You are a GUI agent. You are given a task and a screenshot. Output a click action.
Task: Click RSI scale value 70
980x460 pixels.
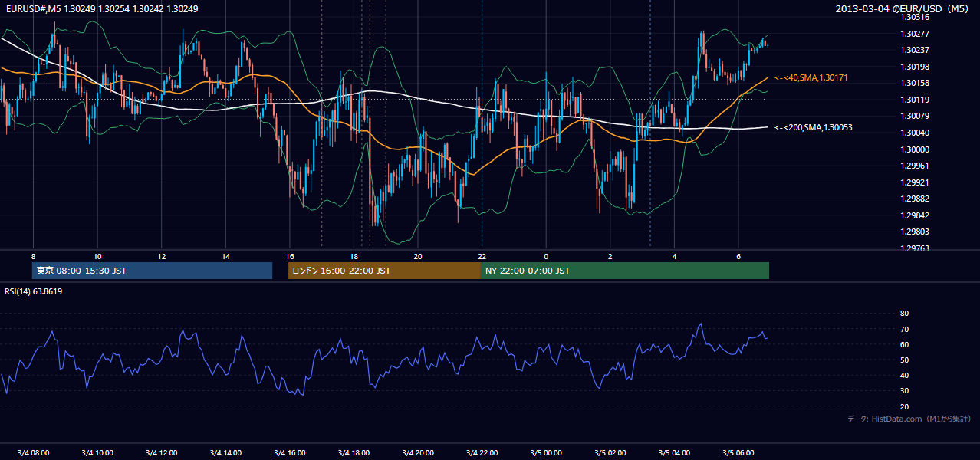pos(904,329)
